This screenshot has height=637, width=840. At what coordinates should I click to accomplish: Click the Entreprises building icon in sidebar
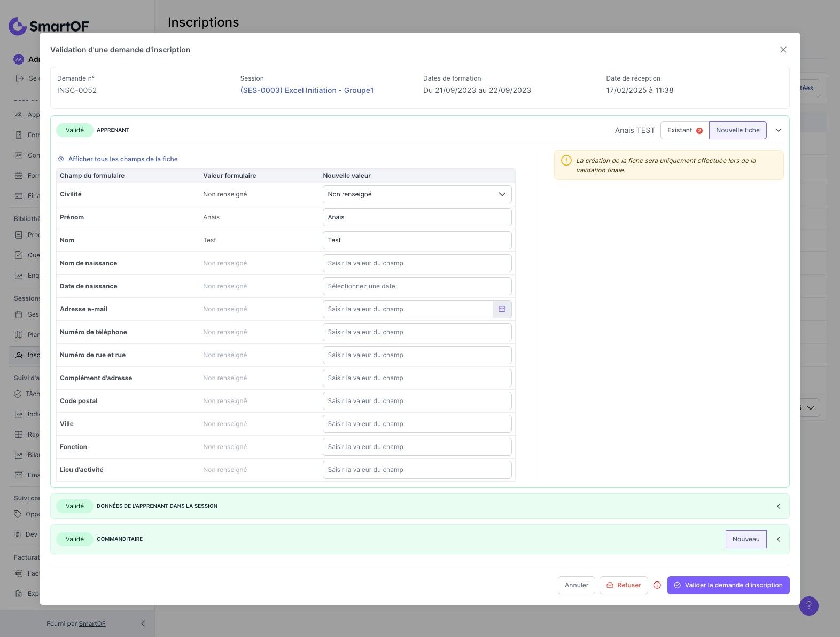[x=19, y=135]
